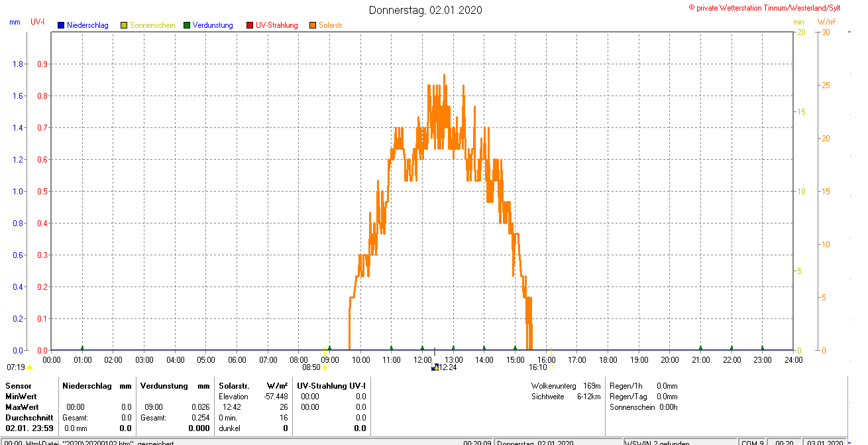Click the 12:00 label on time axis
This screenshot has height=445, width=868.
422,359
